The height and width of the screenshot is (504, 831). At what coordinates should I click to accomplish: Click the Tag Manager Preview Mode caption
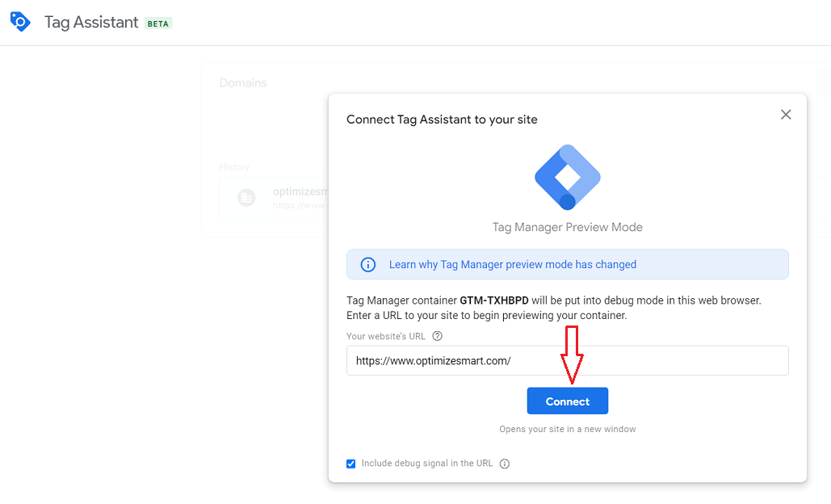point(567,227)
